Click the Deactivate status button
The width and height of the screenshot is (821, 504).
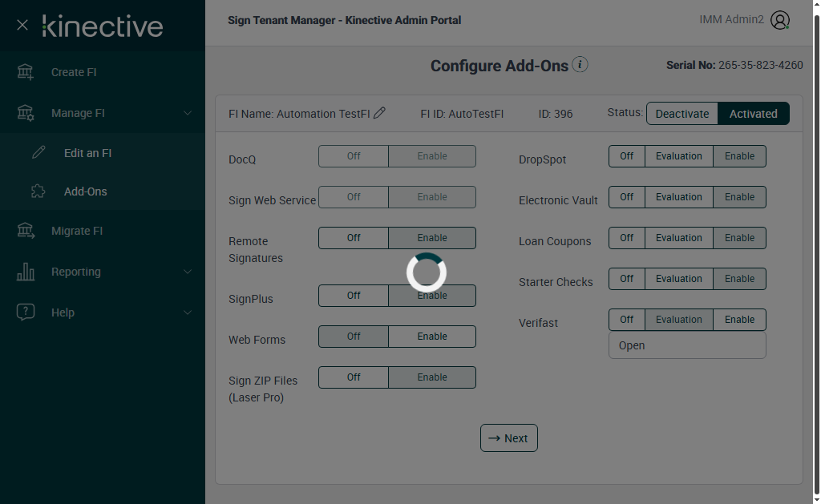(x=681, y=114)
